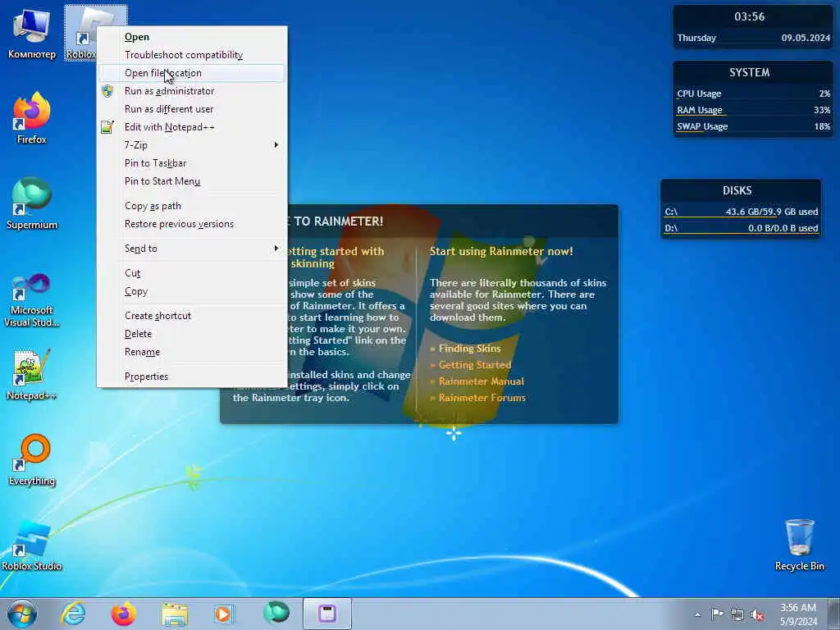Screen dimensions: 840x630
Task: Choose Copy as path
Action: [x=192, y=206]
